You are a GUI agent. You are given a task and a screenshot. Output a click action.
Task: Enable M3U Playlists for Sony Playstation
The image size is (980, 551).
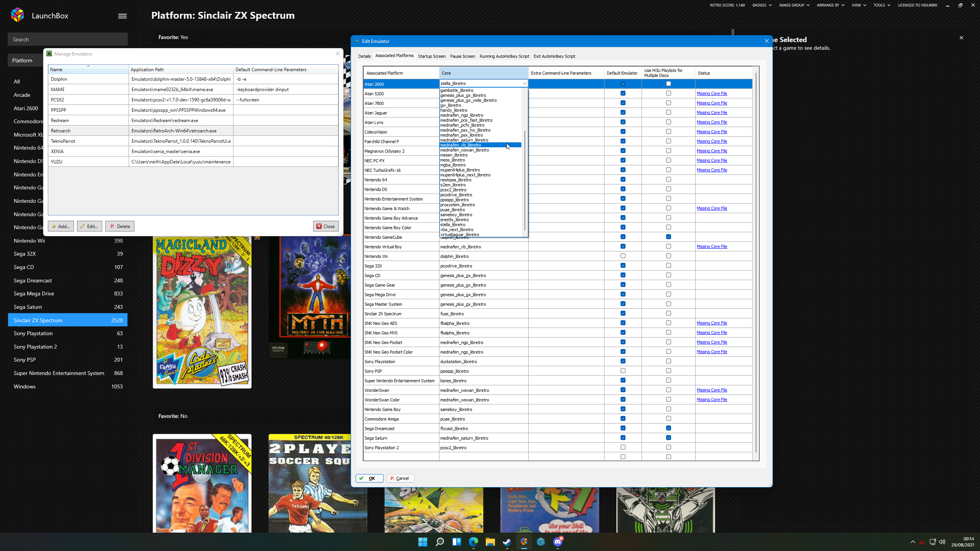(x=668, y=361)
